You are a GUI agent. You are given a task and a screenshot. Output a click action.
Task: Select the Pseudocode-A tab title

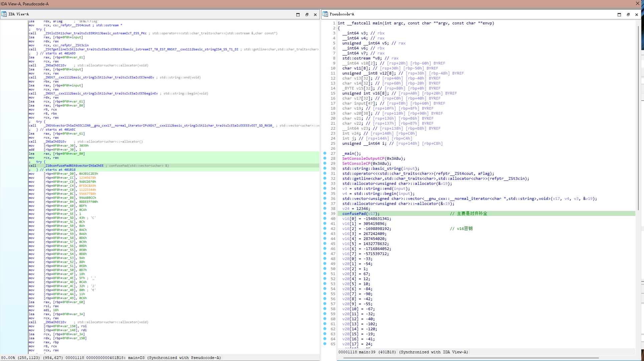(x=342, y=14)
